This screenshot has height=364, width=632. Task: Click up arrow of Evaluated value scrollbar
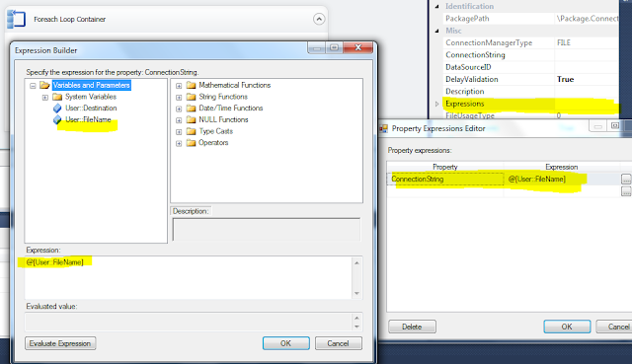pos(356,318)
